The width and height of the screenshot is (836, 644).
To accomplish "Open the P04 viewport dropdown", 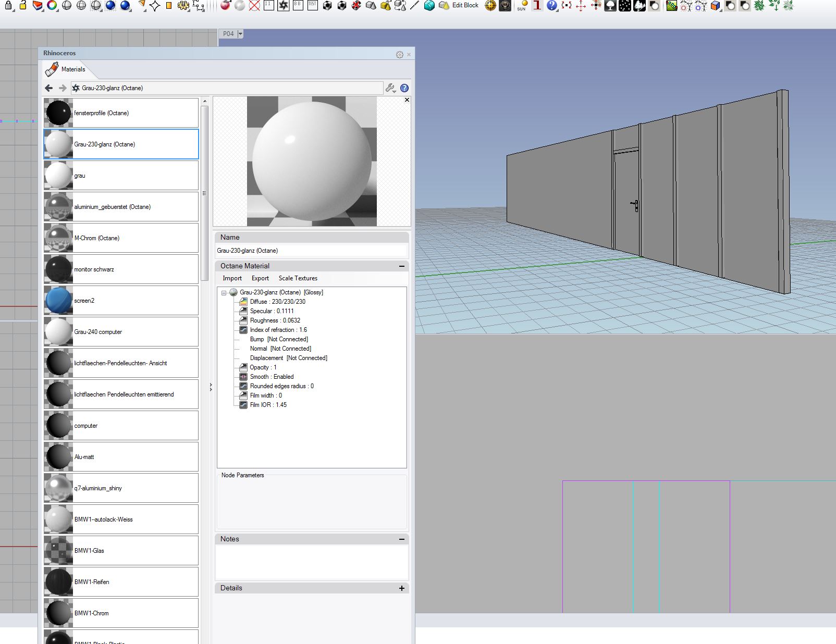I will click(x=240, y=34).
